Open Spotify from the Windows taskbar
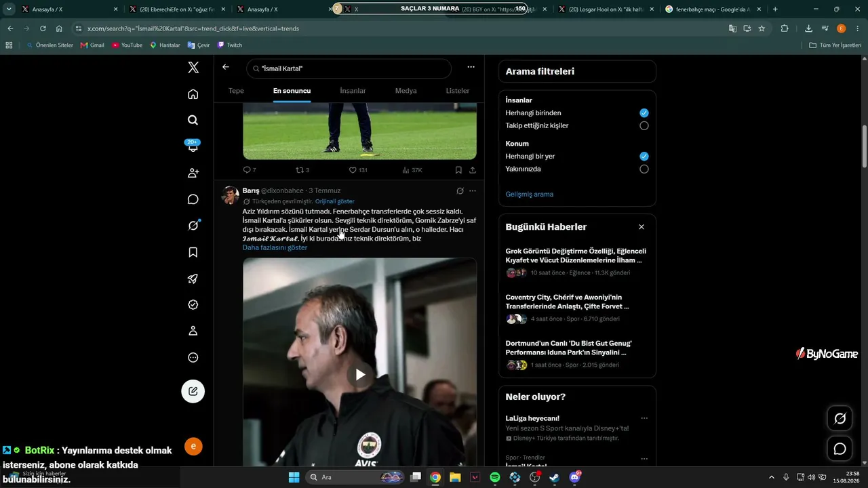This screenshot has width=868, height=488. click(x=495, y=477)
